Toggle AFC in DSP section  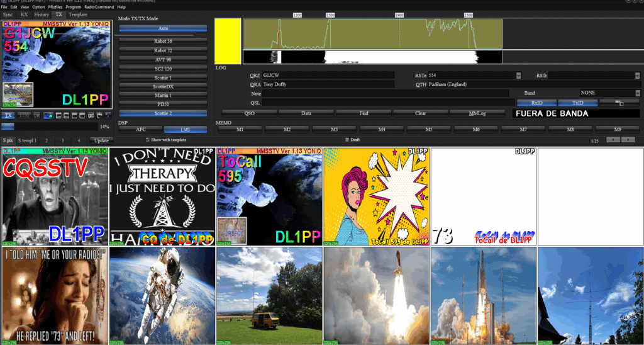141,130
